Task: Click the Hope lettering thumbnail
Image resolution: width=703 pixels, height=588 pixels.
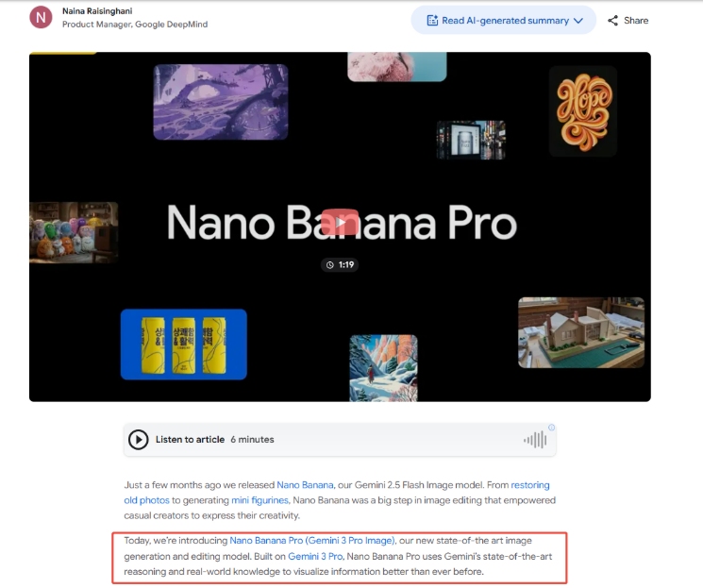Action: (583, 111)
